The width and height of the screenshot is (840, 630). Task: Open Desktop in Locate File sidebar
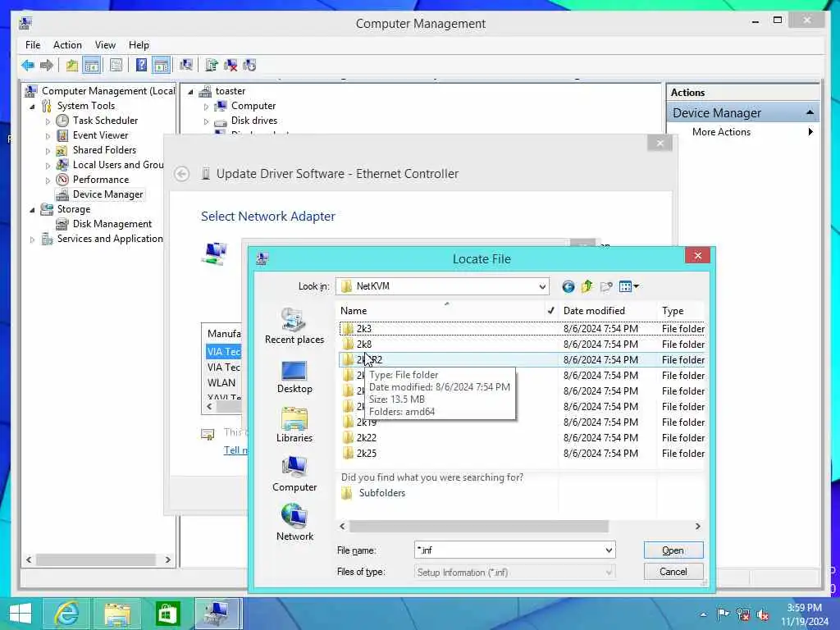[294, 377]
